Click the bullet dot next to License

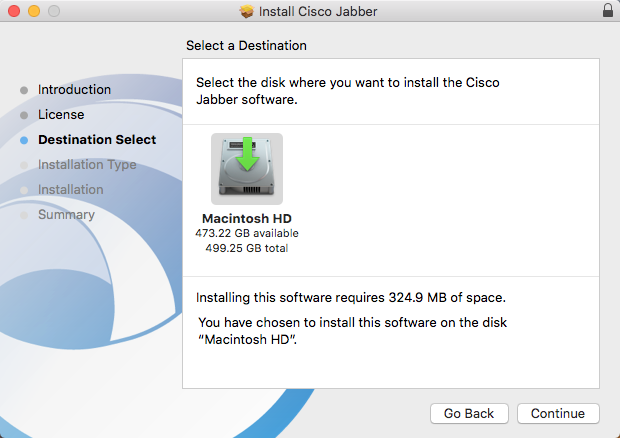click(x=24, y=115)
